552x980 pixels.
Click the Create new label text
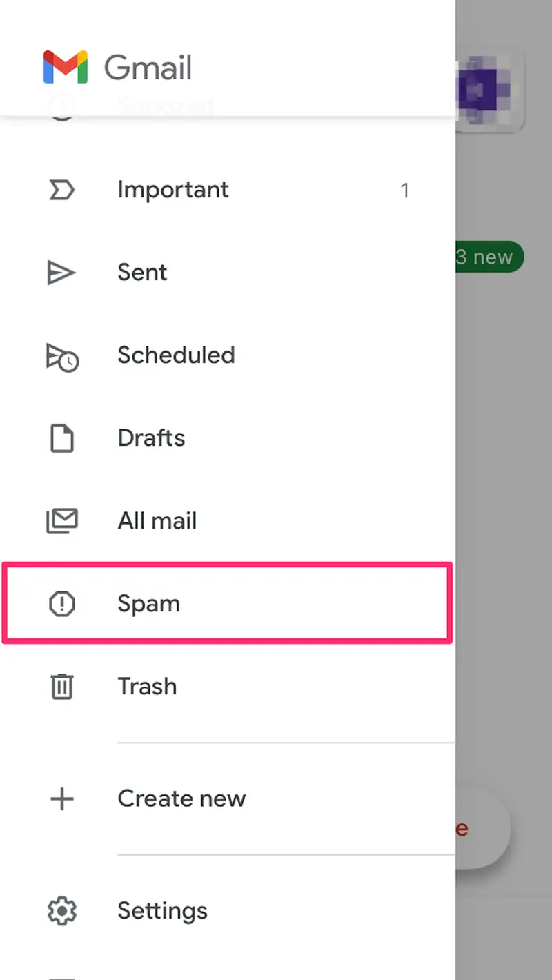pos(181,798)
